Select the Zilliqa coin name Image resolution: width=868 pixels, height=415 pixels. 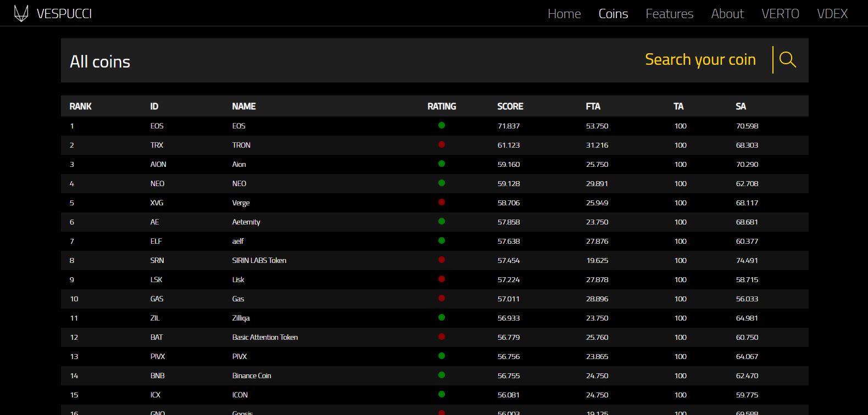click(x=241, y=318)
